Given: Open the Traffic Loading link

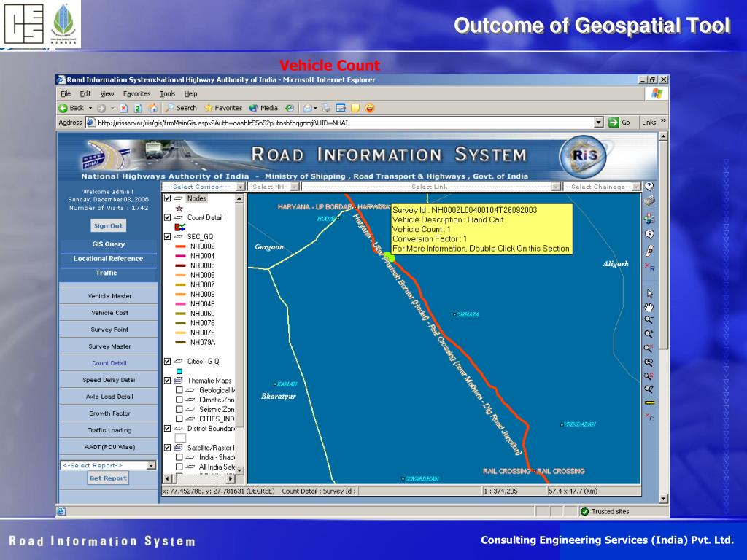Looking at the screenshot, I should click(109, 430).
